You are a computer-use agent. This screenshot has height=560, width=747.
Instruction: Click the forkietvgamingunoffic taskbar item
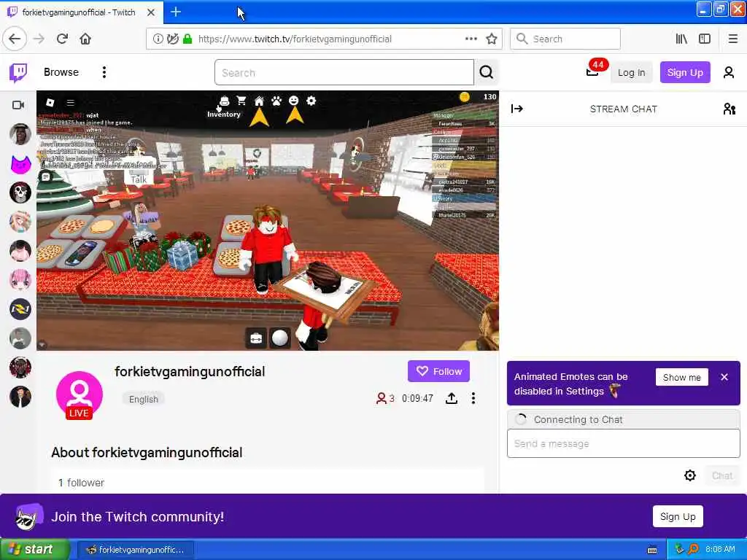135,550
